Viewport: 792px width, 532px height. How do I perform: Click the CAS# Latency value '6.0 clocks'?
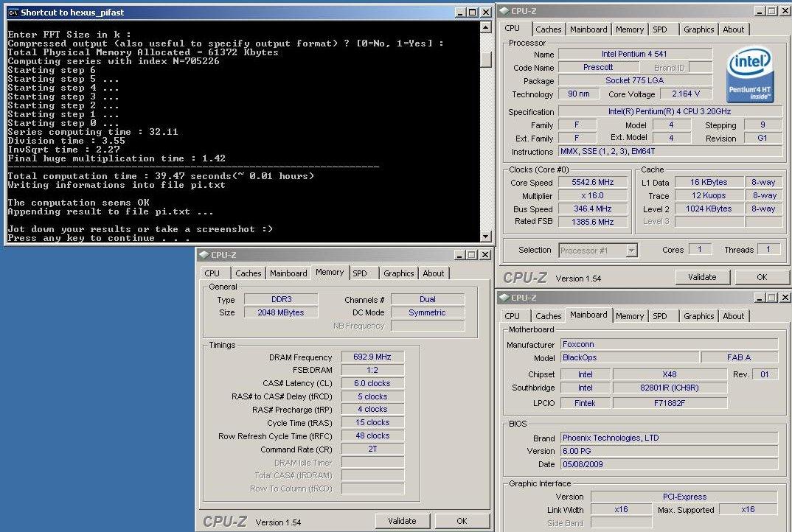tap(372, 383)
